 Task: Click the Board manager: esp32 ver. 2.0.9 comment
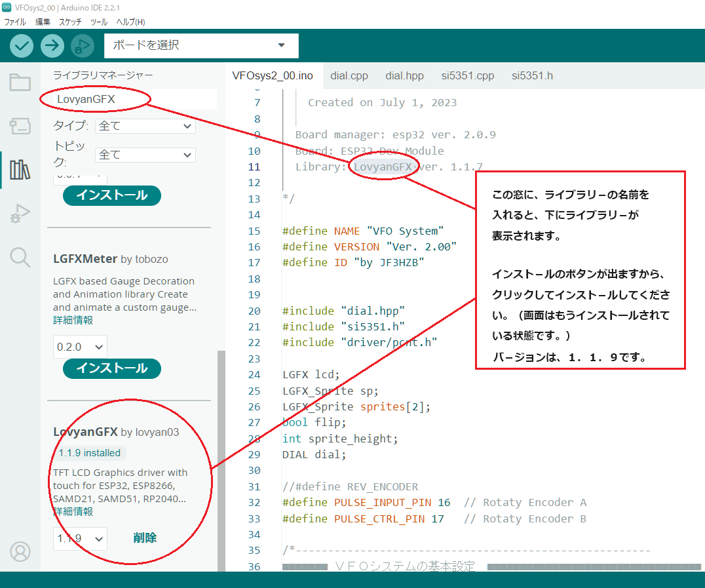click(x=395, y=135)
